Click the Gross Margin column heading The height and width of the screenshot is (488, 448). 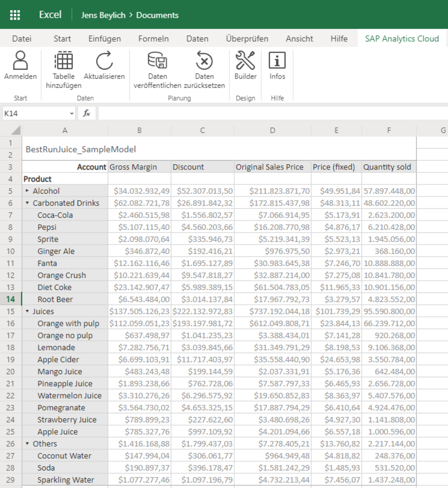(x=140, y=167)
